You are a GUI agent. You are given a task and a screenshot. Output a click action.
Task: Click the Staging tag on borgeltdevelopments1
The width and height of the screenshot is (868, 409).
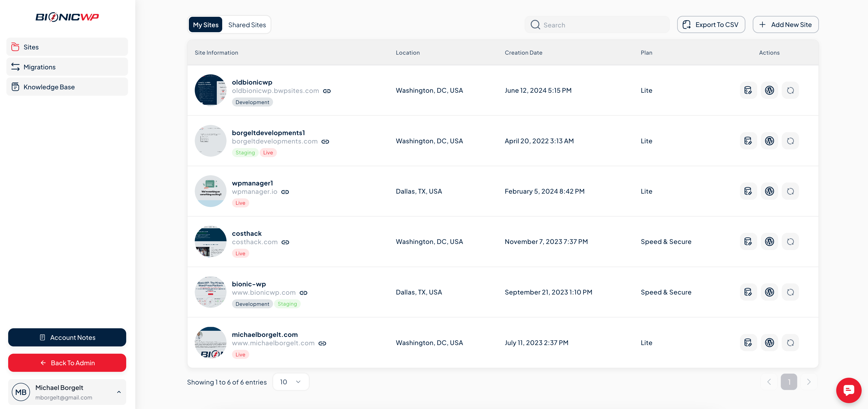[x=245, y=153]
